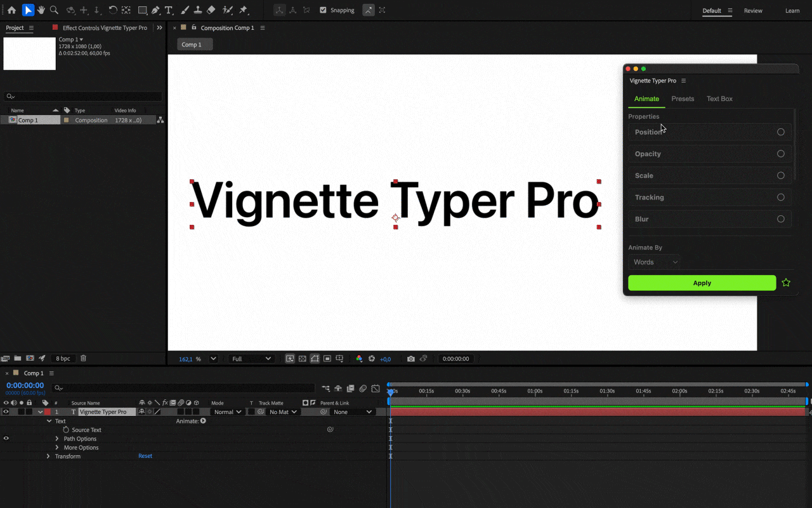The height and width of the screenshot is (508, 812).
Task: Delete selected project item with trash icon
Action: click(x=83, y=359)
